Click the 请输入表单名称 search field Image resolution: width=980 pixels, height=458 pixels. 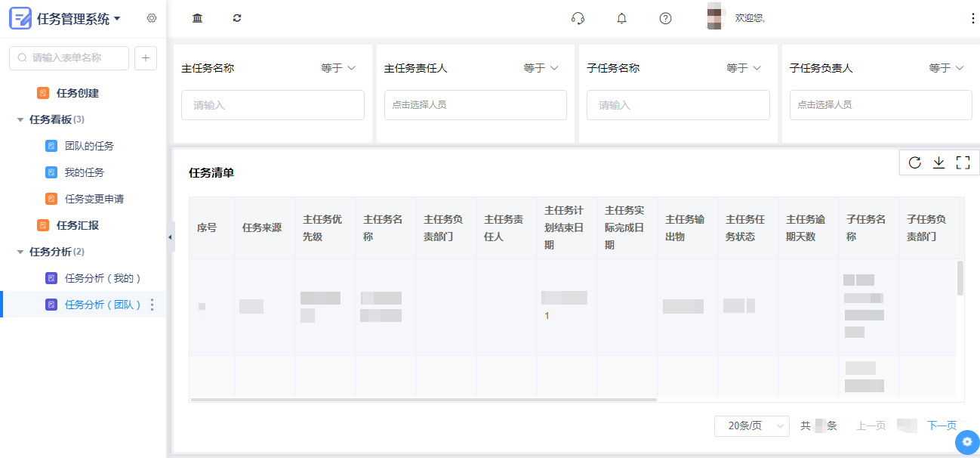point(69,57)
